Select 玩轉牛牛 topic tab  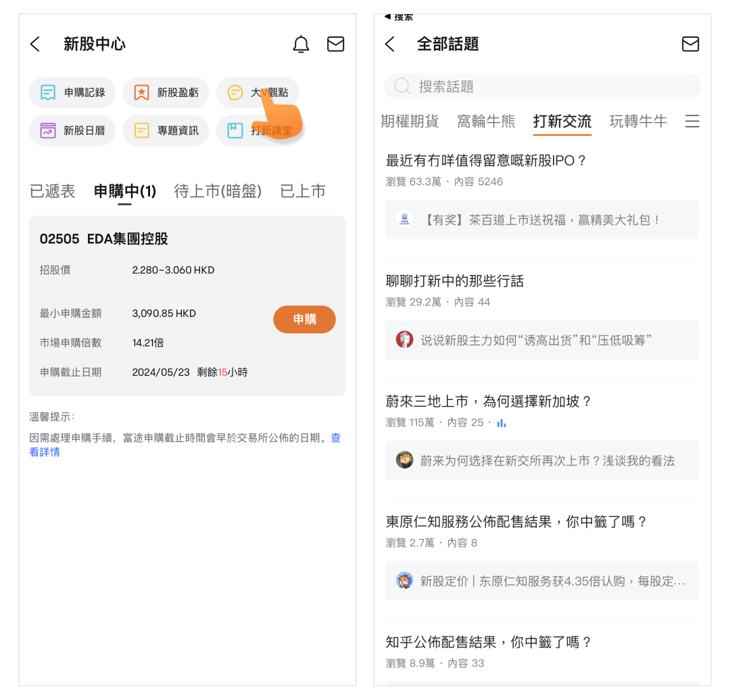point(638,122)
